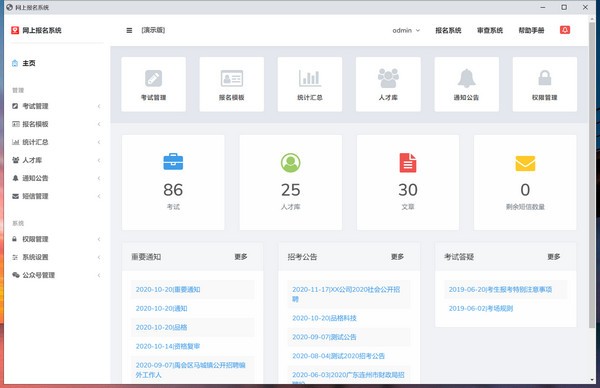Click sidebar 报名模板 card icon
Image resolution: width=600 pixels, height=388 pixels.
pyautogui.click(x=16, y=124)
